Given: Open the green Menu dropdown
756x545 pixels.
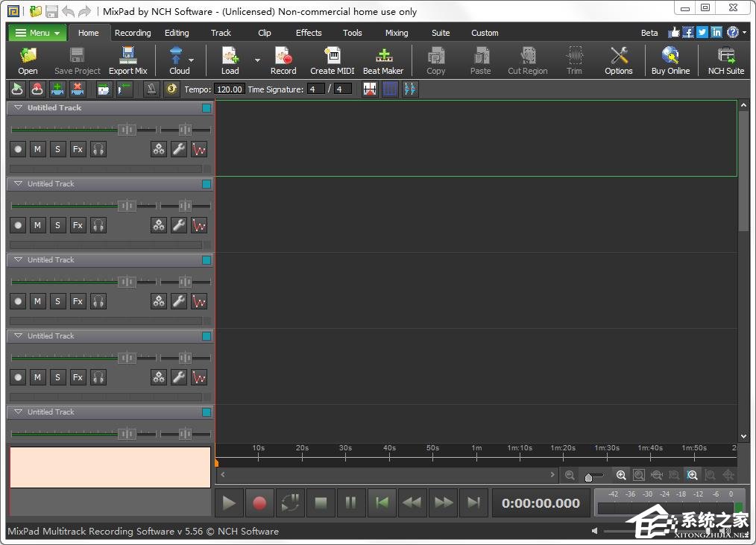Looking at the screenshot, I should [x=37, y=33].
